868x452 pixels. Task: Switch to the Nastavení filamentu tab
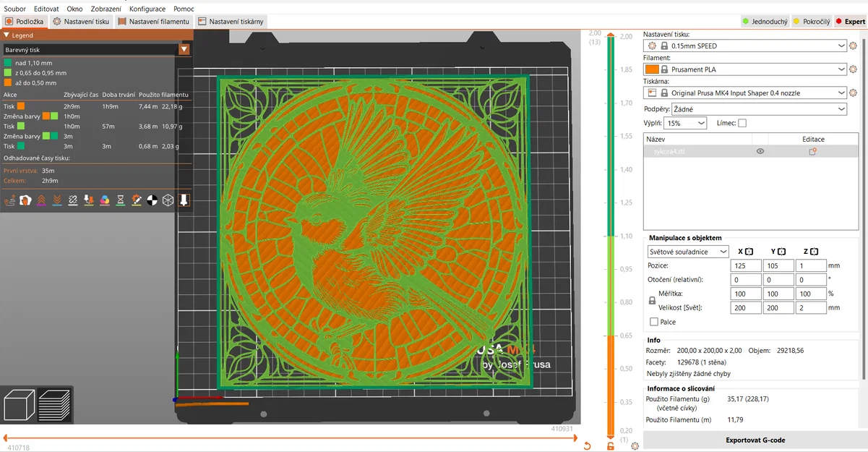tap(153, 22)
